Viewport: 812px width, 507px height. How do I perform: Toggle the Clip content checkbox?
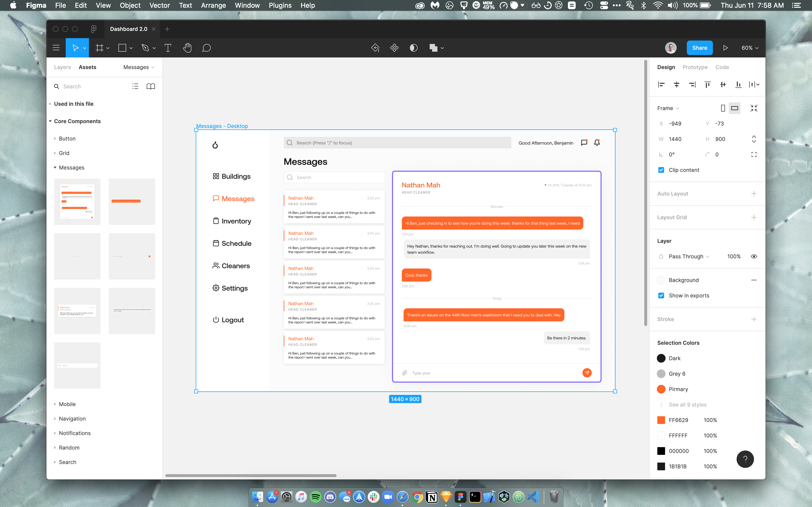click(x=661, y=170)
